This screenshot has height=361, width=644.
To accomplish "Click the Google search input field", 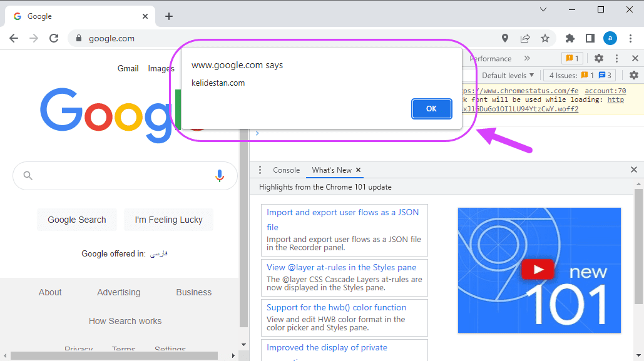I will click(125, 176).
